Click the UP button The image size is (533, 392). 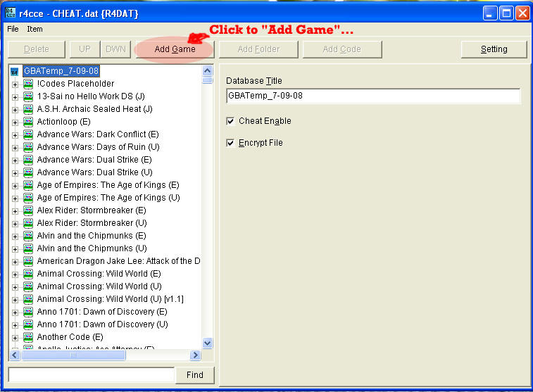click(x=84, y=49)
